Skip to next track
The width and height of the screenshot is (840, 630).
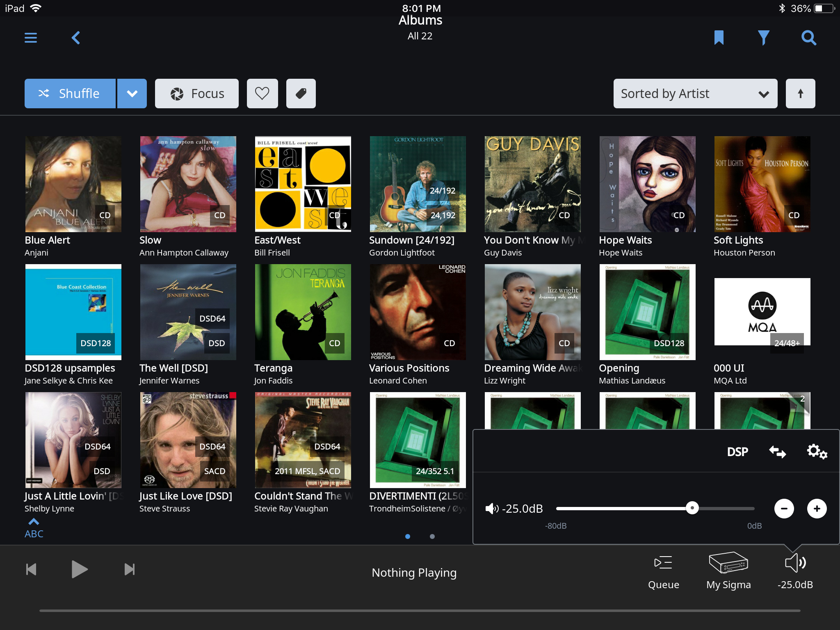[x=130, y=569]
